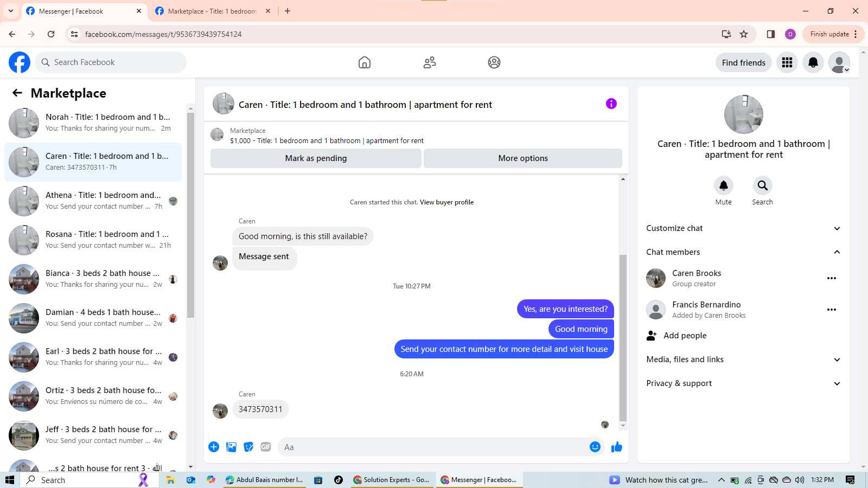Send a thumbs-up like
This screenshot has width=868, height=488.
617,447
